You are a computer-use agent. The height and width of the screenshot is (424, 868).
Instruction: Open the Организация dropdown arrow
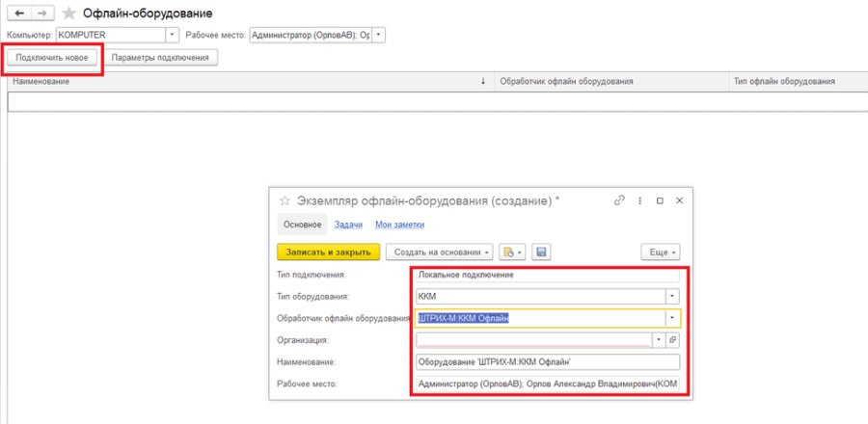click(x=659, y=340)
